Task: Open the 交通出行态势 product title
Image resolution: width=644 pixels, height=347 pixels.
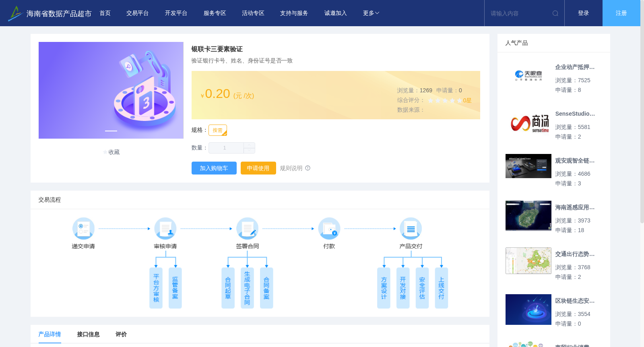Action: pyautogui.click(x=575, y=254)
